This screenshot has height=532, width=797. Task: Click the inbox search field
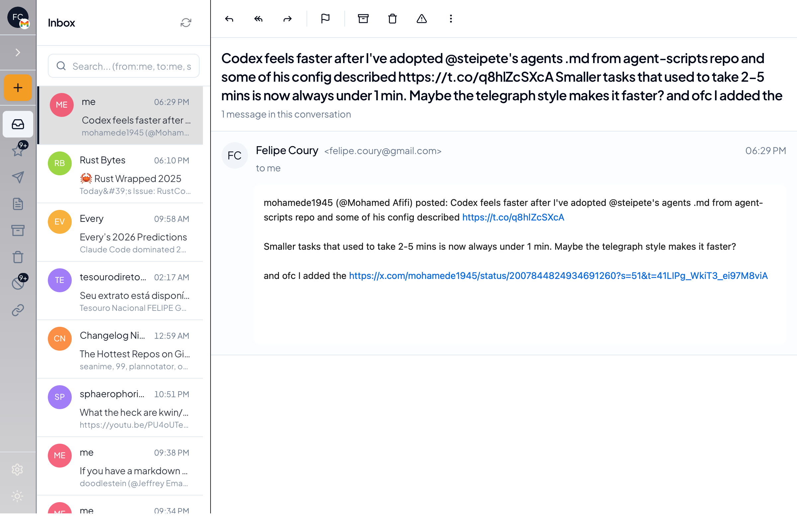[x=131, y=66]
